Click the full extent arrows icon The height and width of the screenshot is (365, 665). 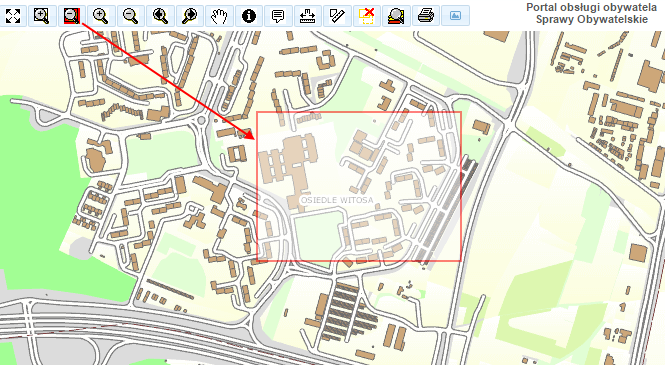point(13,16)
